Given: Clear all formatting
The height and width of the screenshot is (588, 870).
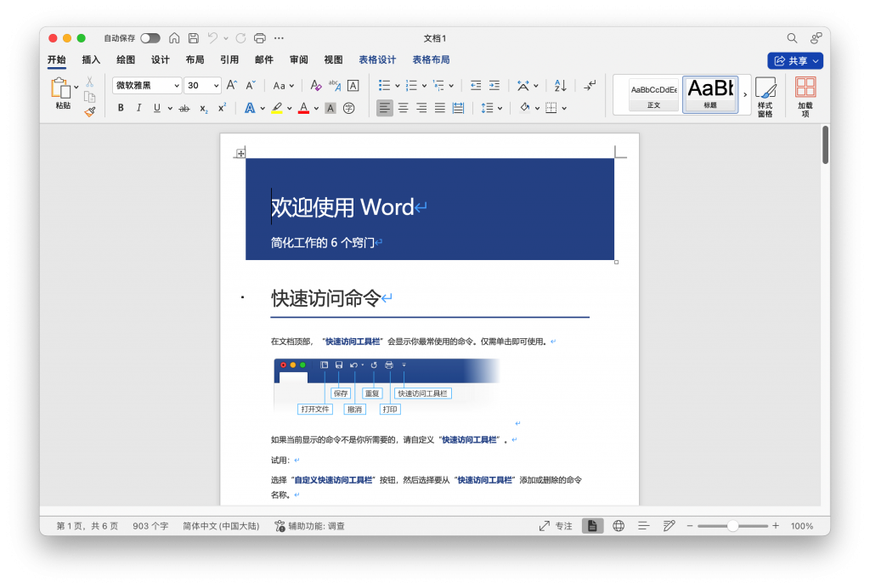Looking at the screenshot, I should (x=315, y=85).
